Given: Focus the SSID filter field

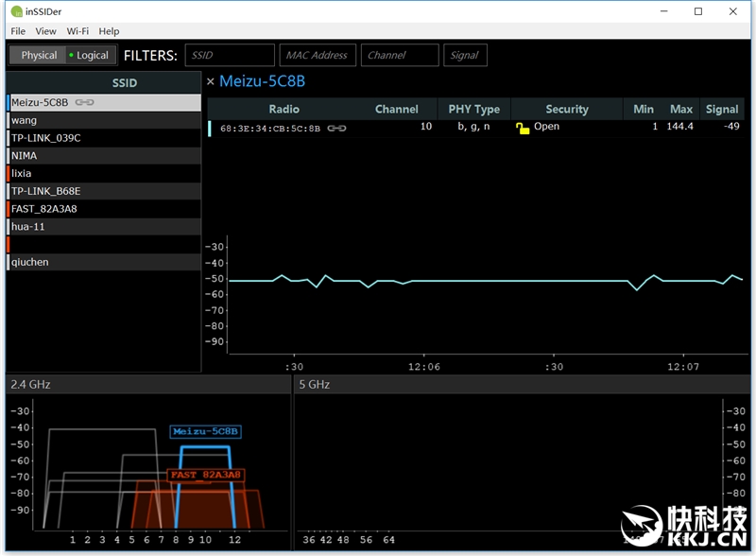Looking at the screenshot, I should click(230, 55).
